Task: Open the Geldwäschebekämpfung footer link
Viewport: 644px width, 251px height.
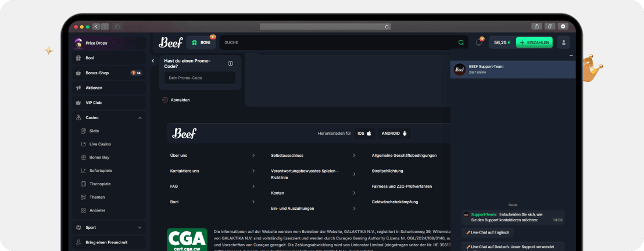Action: click(395, 202)
